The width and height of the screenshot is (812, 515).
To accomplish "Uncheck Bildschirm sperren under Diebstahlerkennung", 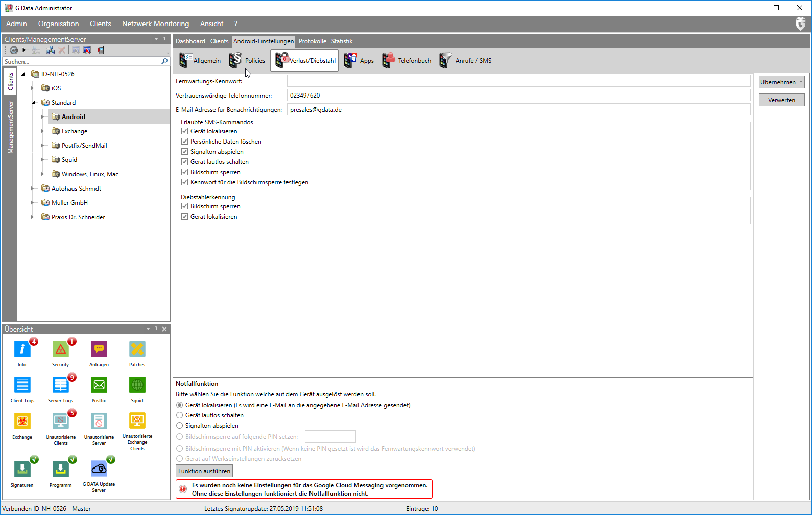I will click(184, 206).
